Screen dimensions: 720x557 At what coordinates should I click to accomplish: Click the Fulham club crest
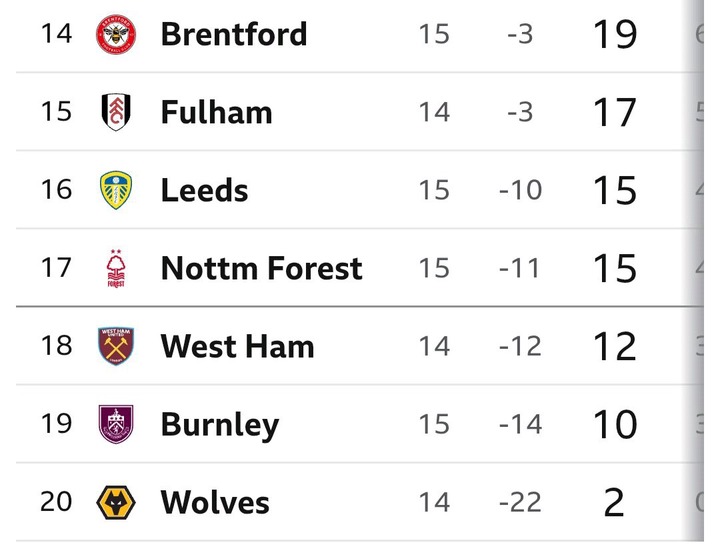coord(116,111)
